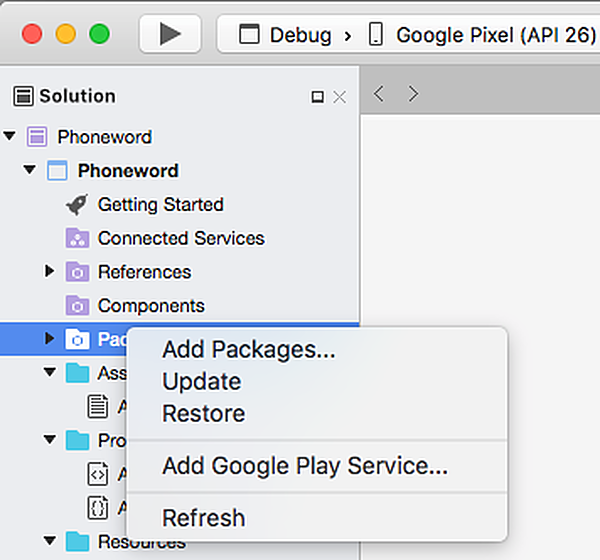This screenshot has height=560, width=600.
Task: Navigate back with the left chevron
Action: (379, 94)
